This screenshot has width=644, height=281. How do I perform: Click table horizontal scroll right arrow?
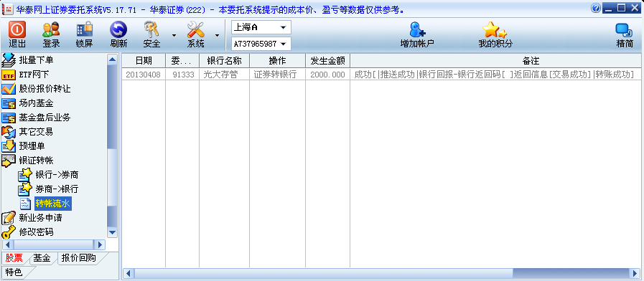635,273
